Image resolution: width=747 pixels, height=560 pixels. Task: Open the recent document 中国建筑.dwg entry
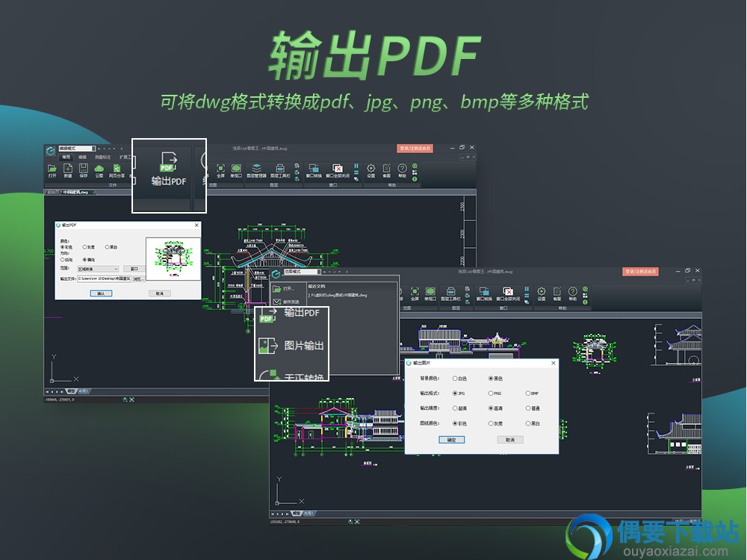pos(338,295)
